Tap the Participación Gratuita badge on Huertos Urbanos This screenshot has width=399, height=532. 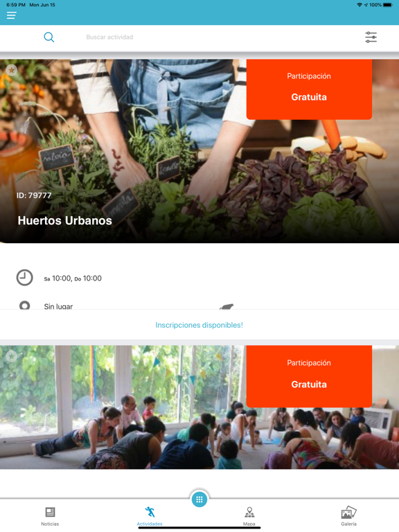coord(309,89)
